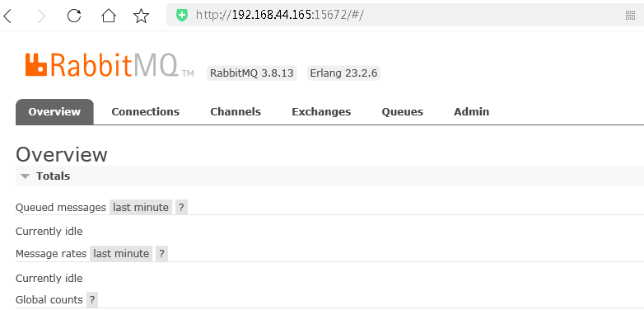Open the Queues tab
The width and height of the screenshot is (644, 310).
402,112
